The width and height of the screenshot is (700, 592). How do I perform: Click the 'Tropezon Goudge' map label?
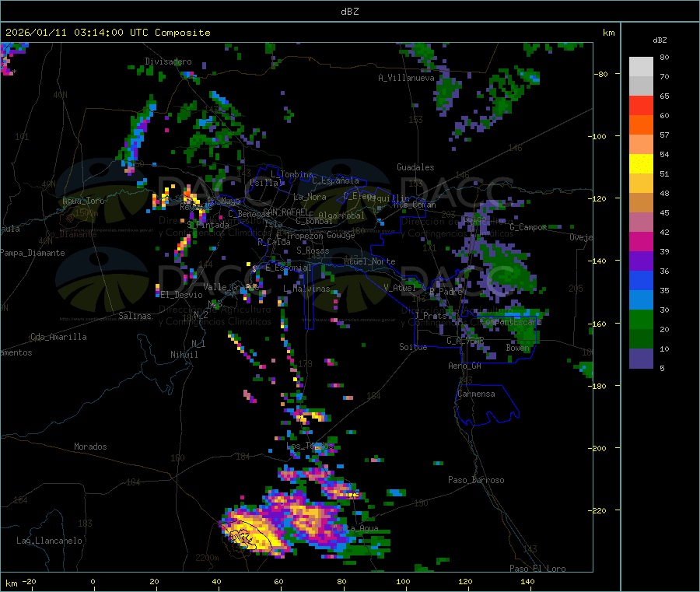coord(320,235)
